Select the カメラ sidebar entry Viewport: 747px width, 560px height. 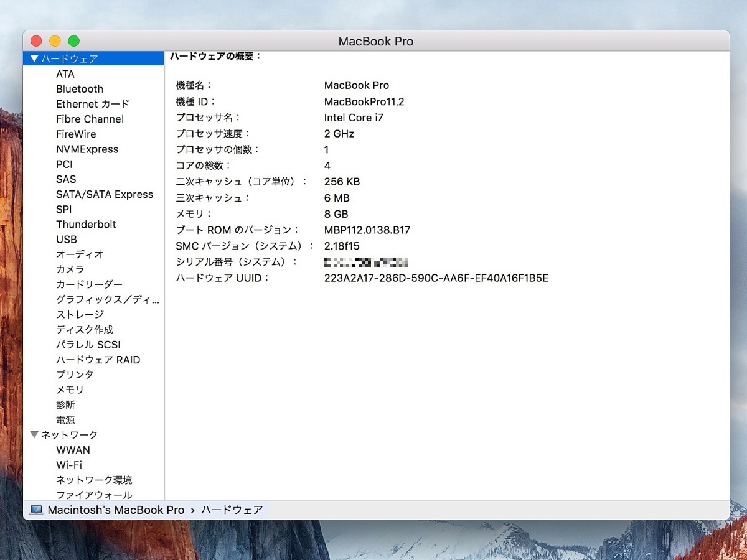click(x=70, y=269)
